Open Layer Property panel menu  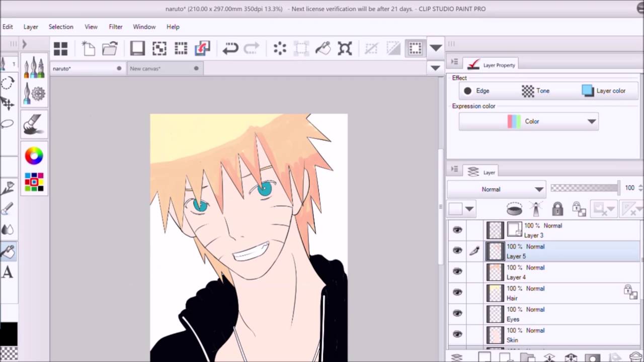point(454,62)
